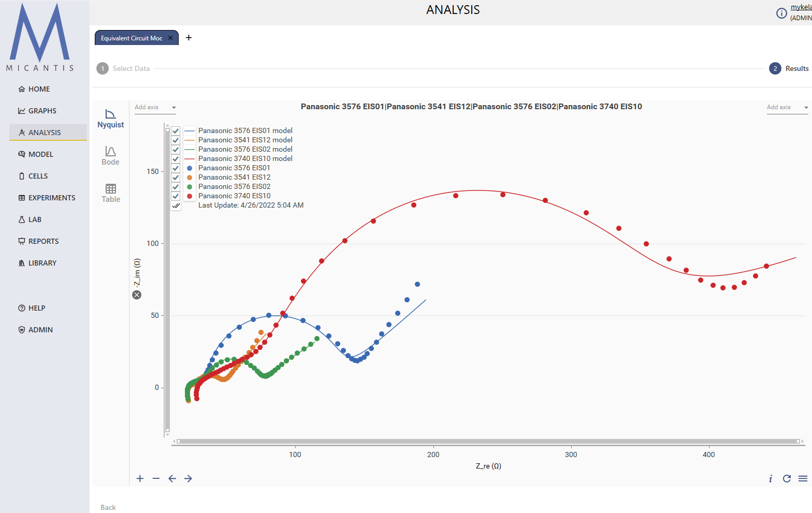Click the Admin shield icon
Screen dimensions: 812x513
pyautogui.click(x=22, y=330)
